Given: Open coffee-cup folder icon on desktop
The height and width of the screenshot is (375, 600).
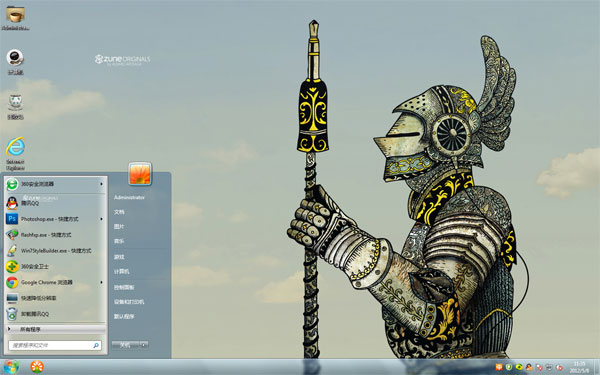Looking at the screenshot, I should point(15,15).
